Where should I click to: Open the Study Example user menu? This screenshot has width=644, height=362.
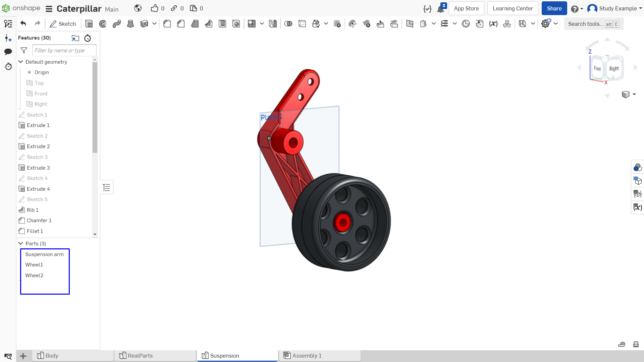coord(614,8)
